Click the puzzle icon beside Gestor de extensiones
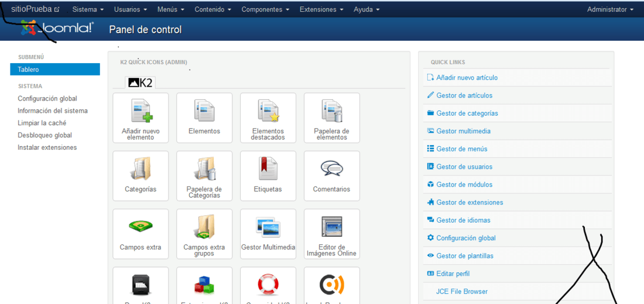 click(x=430, y=202)
